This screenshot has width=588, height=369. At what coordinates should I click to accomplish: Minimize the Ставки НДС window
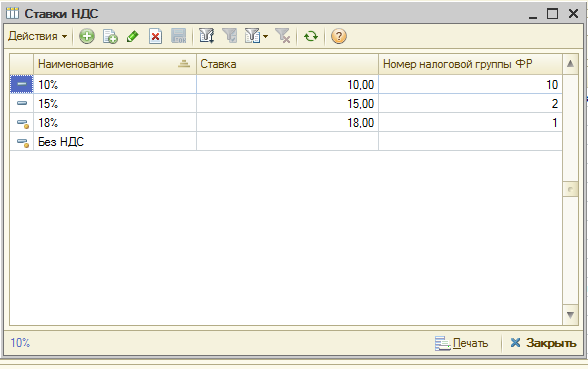533,14
